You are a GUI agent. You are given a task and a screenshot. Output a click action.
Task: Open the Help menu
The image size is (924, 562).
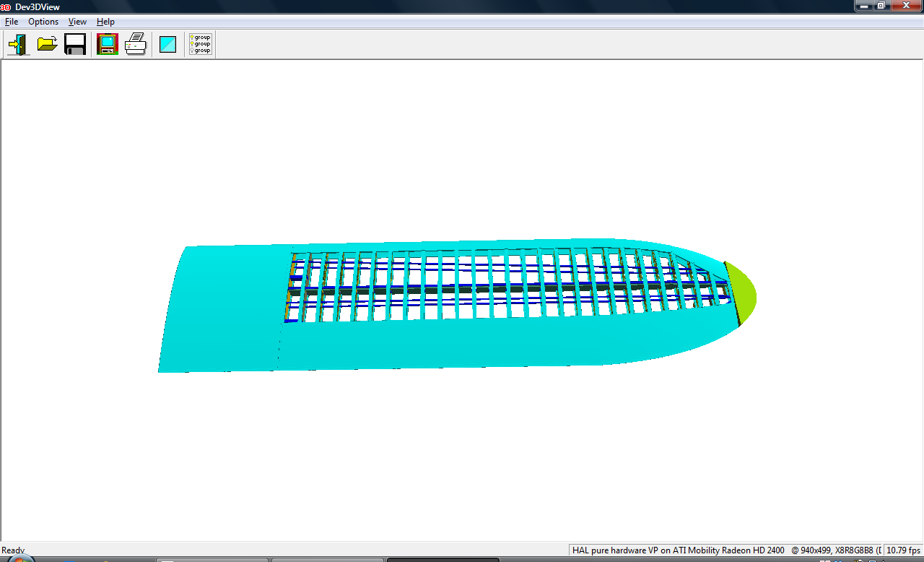pos(105,22)
